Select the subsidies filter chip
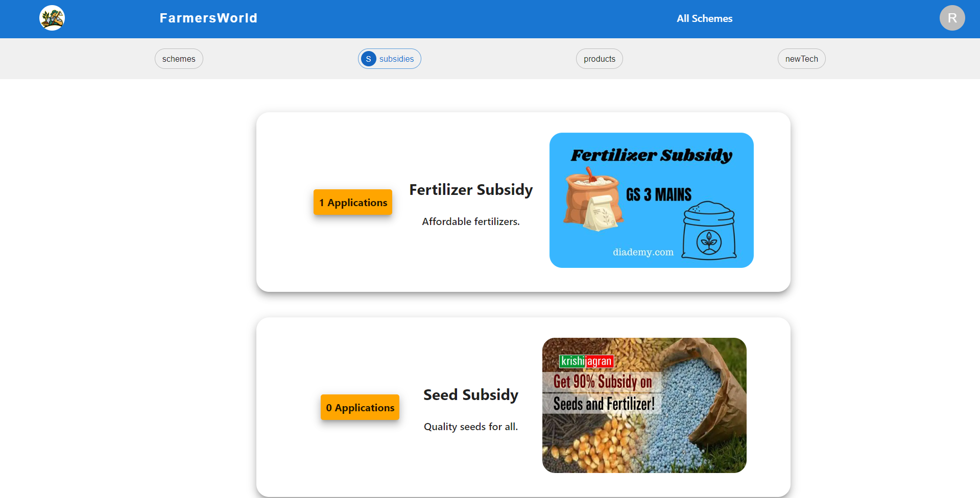Image resolution: width=980 pixels, height=498 pixels. [x=390, y=59]
